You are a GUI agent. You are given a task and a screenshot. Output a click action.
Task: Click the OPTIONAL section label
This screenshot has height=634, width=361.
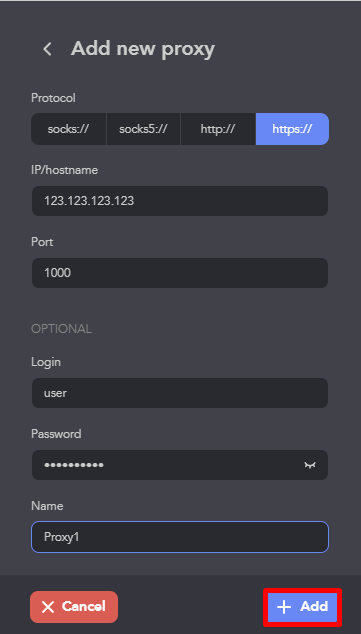click(61, 329)
